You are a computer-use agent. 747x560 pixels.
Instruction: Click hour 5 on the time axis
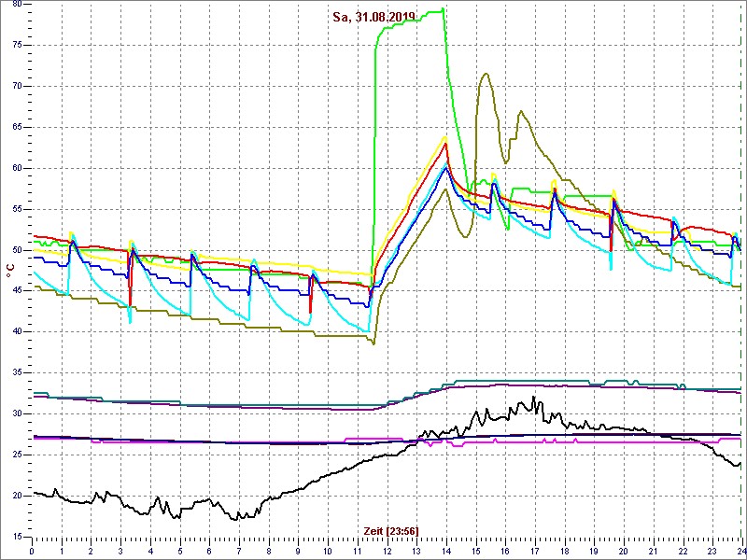pyautogui.click(x=180, y=551)
